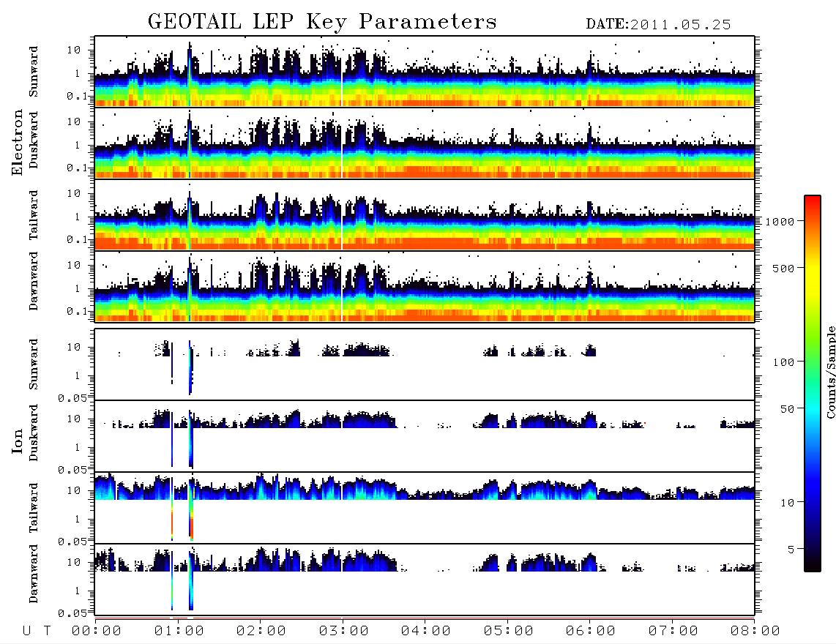Image resolution: width=836 pixels, height=644 pixels.
Task: Click the 01:00 time tick label
Action: coord(179,631)
